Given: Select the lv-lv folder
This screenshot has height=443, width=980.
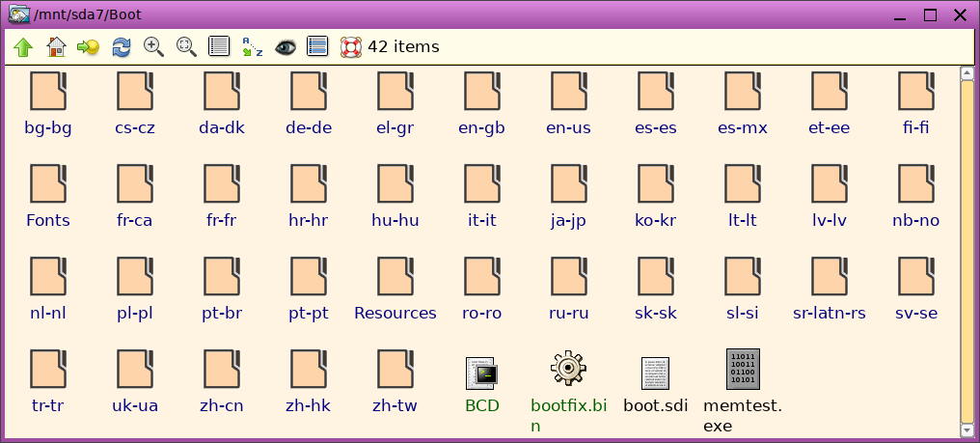Looking at the screenshot, I should tap(830, 197).
